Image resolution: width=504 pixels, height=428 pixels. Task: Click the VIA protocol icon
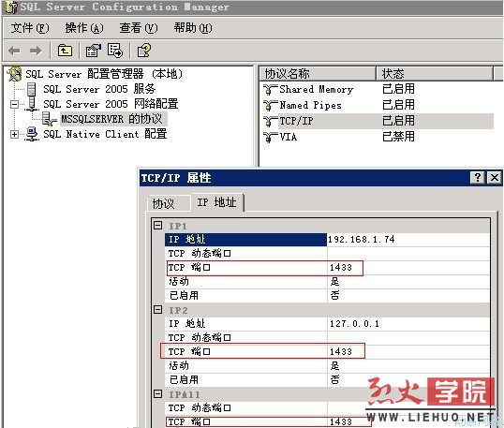coord(270,138)
